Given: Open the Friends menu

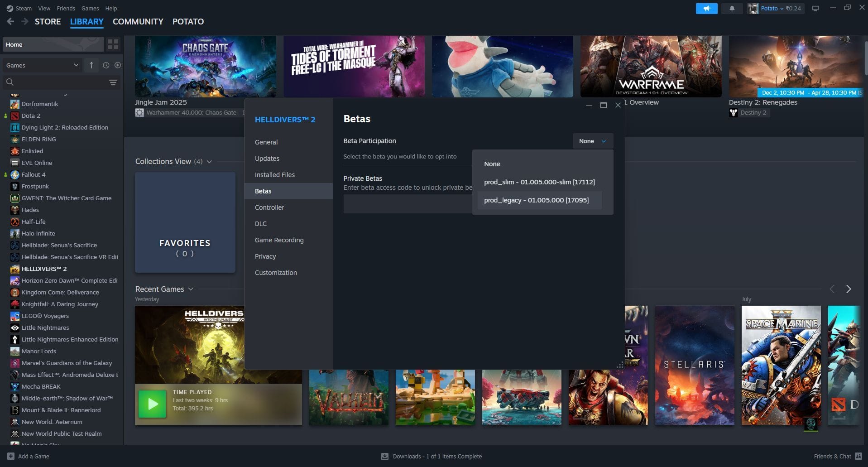Looking at the screenshot, I should tap(66, 8).
